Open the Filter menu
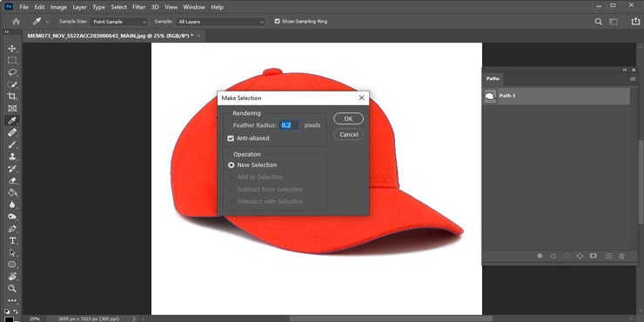Image resolution: width=644 pixels, height=322 pixels. tap(139, 7)
